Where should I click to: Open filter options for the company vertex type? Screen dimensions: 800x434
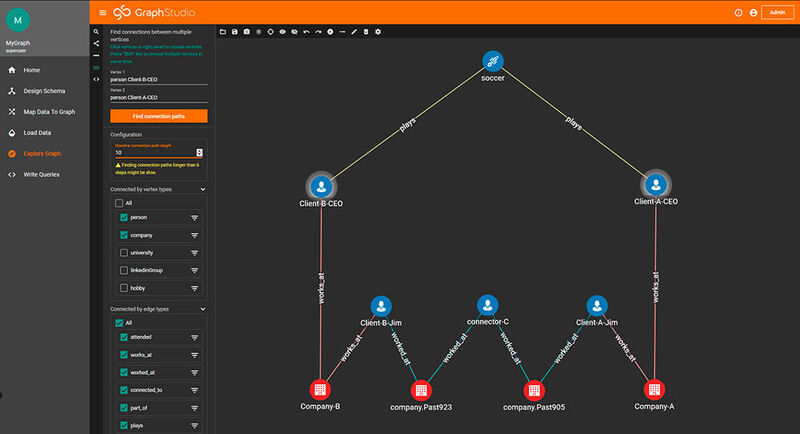pyautogui.click(x=195, y=235)
